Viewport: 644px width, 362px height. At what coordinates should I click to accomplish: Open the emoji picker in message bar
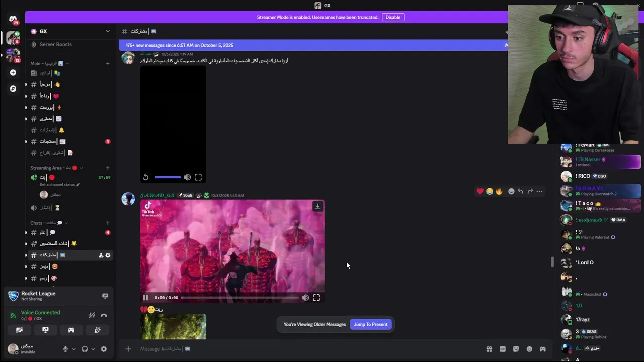(529, 349)
